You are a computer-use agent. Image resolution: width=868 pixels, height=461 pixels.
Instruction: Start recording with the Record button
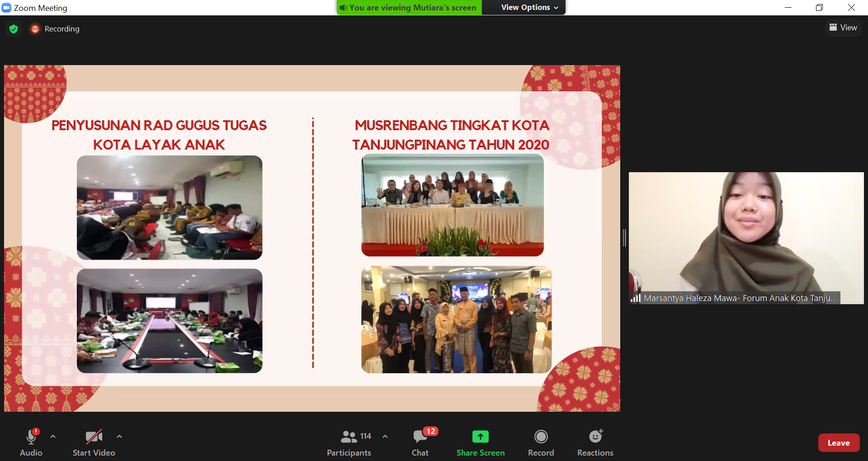point(541,442)
